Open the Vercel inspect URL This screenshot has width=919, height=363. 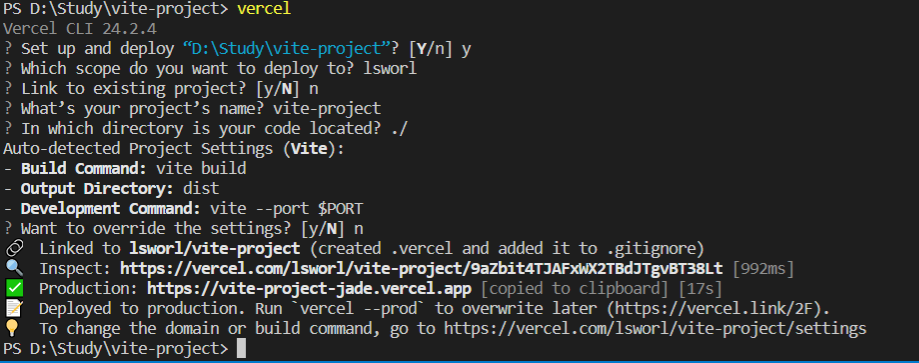(x=421, y=269)
